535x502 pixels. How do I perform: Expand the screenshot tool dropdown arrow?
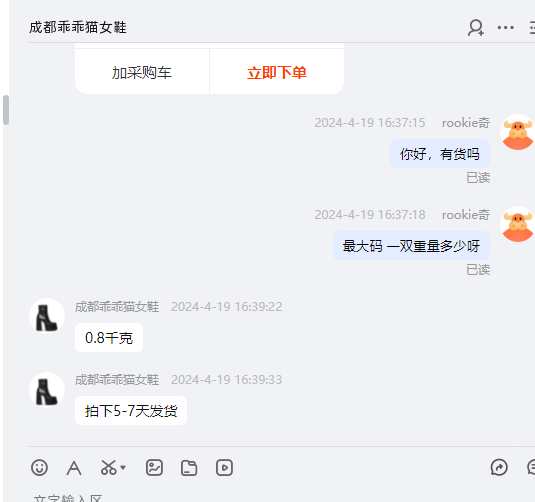pos(123,468)
